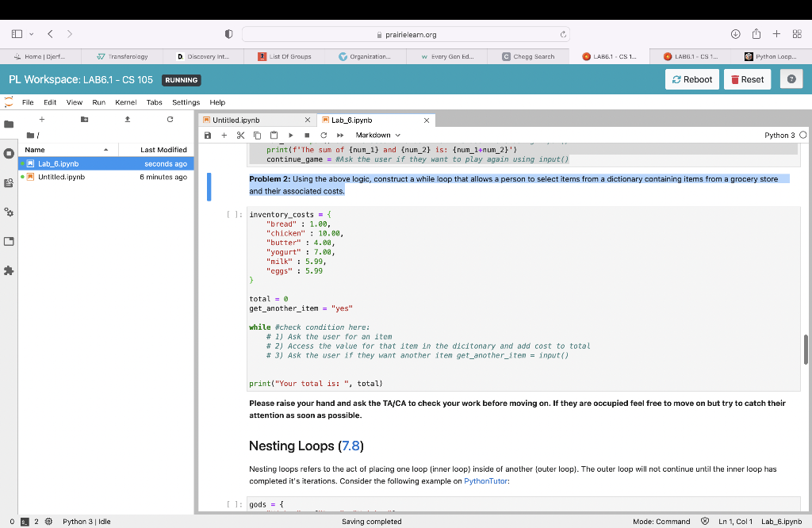This screenshot has height=528, width=812.
Task: Restart kernel and run all cells icon
Action: (340, 136)
